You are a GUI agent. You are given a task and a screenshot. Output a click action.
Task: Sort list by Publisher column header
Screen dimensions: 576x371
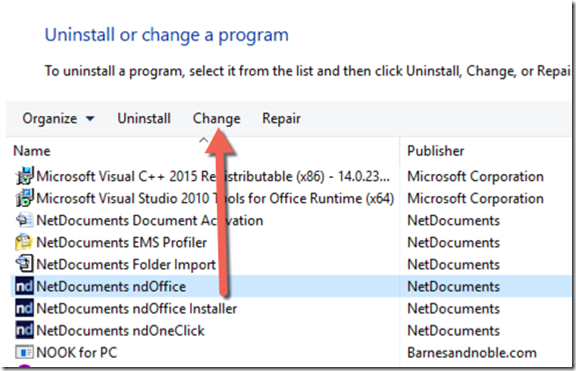coord(436,151)
